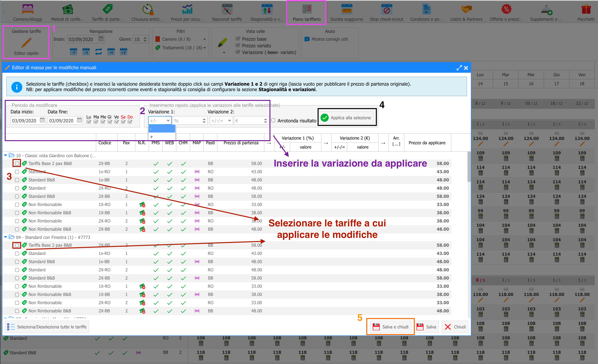This screenshot has width=598, height=364.
Task: Open calendar picker next to Inizio date
Action: (101, 39)
